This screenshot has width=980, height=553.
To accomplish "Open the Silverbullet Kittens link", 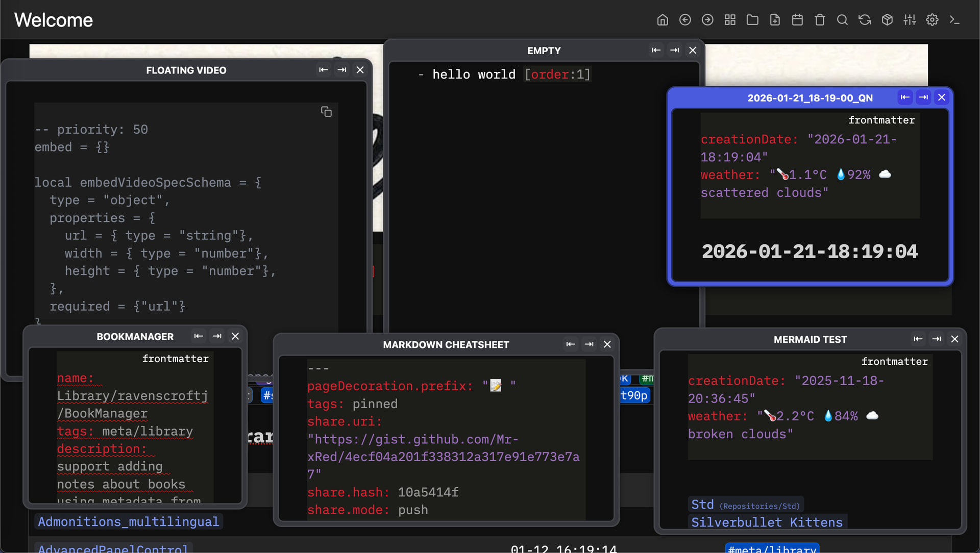I will (x=767, y=522).
